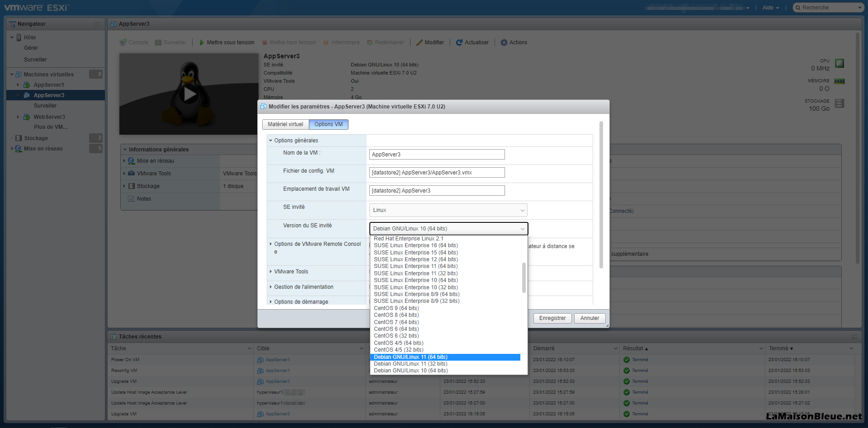This screenshot has height=428, width=868.
Task: Open the SE invité Linux dropdown
Action: (448, 210)
